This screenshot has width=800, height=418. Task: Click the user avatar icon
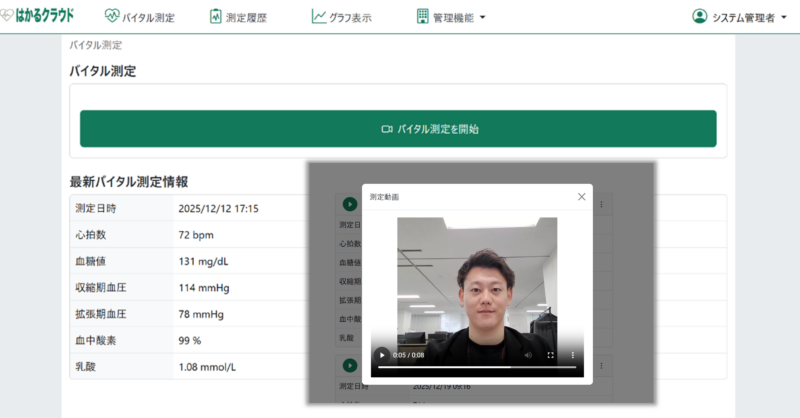699,17
